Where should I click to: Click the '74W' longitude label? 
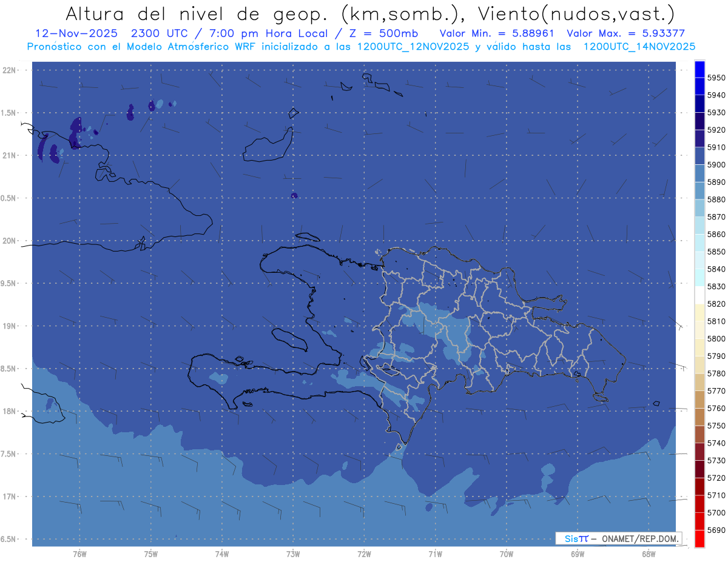tap(222, 554)
